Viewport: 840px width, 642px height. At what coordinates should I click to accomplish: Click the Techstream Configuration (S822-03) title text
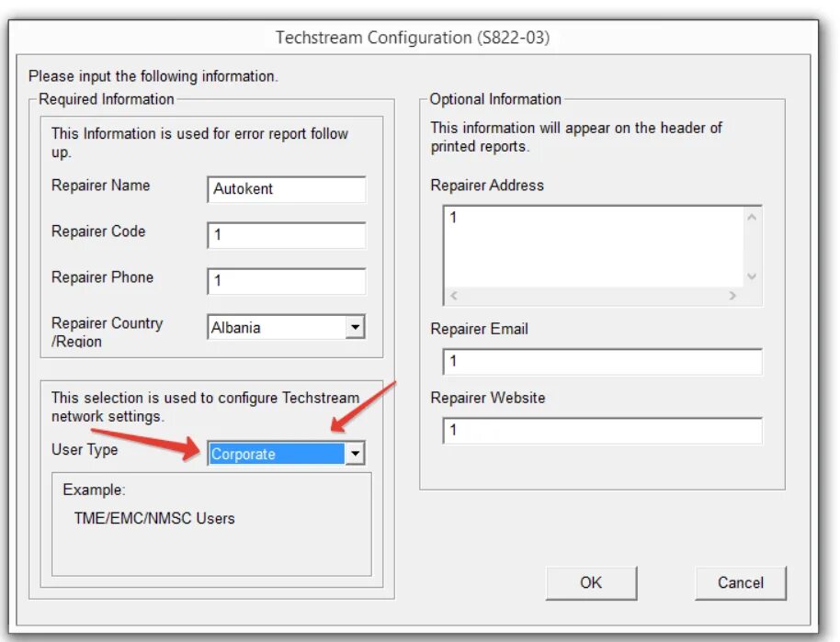[x=413, y=38]
